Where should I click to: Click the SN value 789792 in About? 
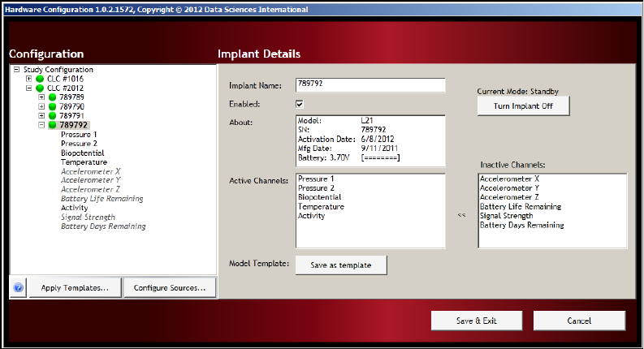[x=374, y=130]
